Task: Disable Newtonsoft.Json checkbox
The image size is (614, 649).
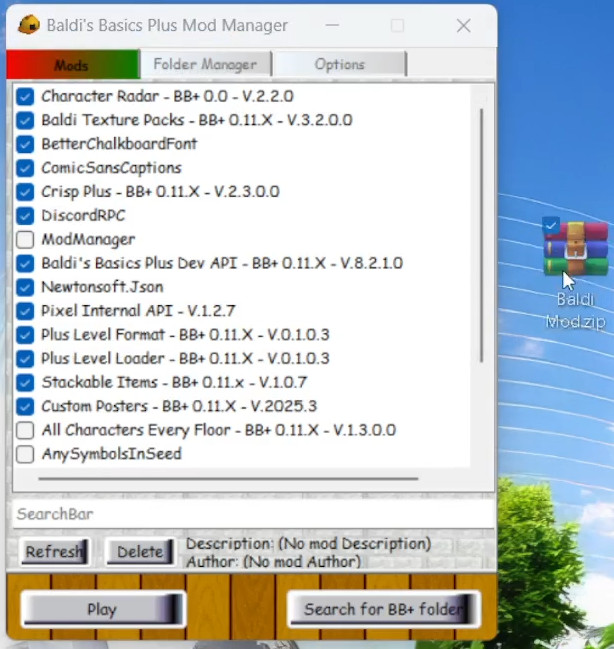Action: point(25,288)
